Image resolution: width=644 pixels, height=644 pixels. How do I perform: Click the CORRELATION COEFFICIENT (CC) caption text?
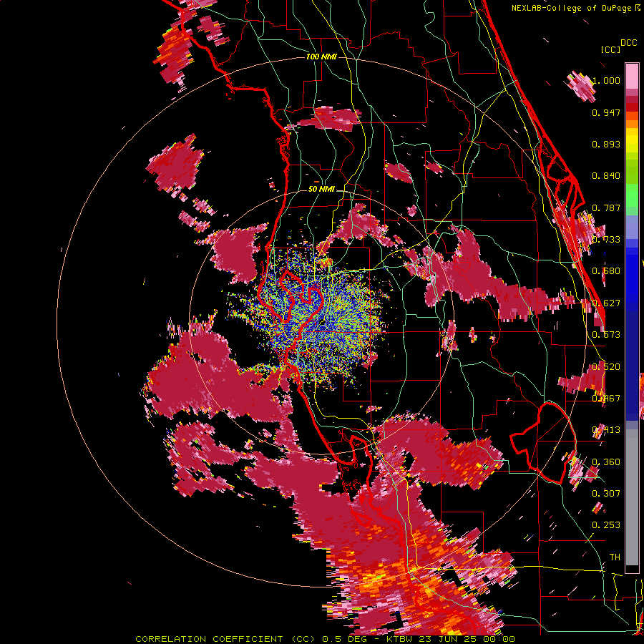pos(226,639)
